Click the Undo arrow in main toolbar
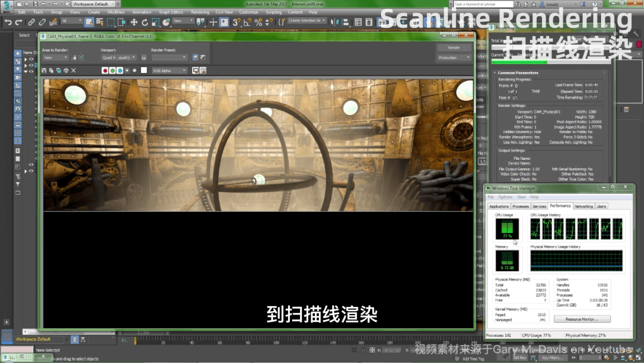This screenshot has width=644, height=363. 8,22
